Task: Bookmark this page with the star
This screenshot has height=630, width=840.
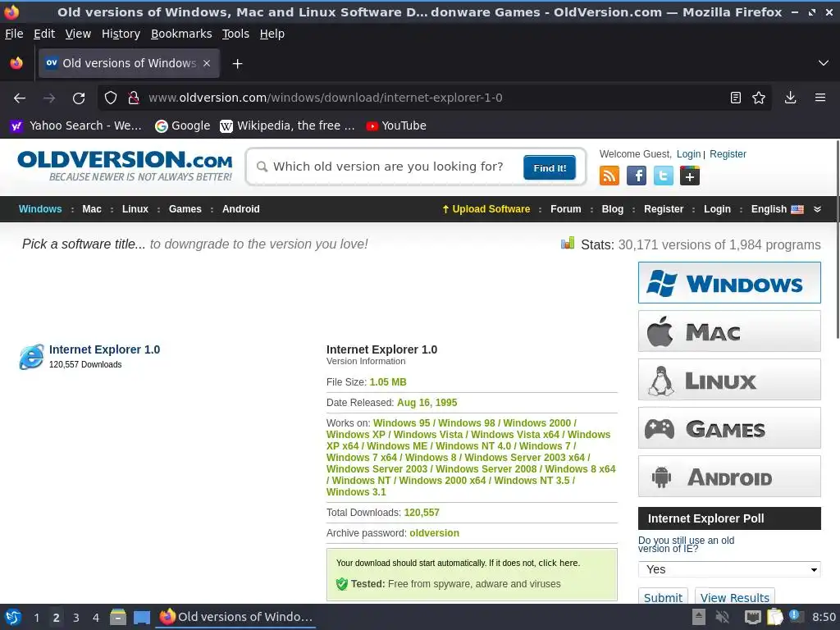Action: pos(759,98)
